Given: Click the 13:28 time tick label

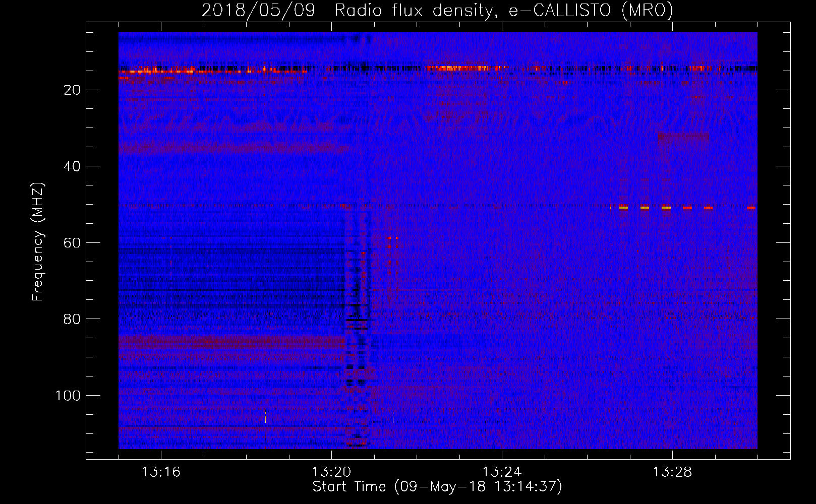Looking at the screenshot, I should pyautogui.click(x=672, y=472).
